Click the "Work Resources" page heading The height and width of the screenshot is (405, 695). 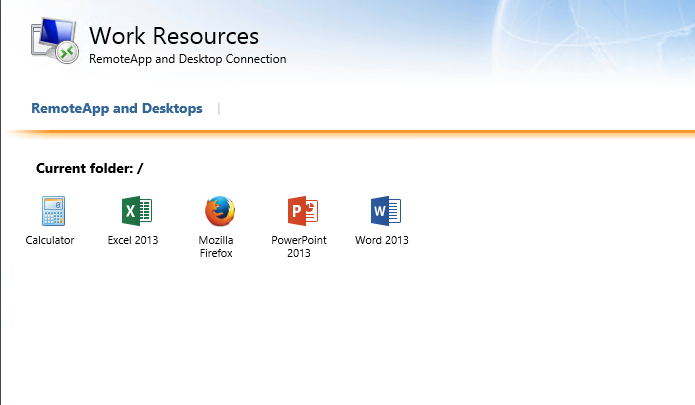pyautogui.click(x=174, y=36)
